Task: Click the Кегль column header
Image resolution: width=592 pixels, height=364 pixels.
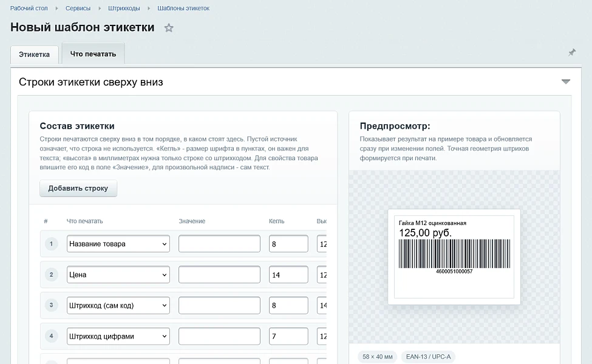Action: click(276, 221)
